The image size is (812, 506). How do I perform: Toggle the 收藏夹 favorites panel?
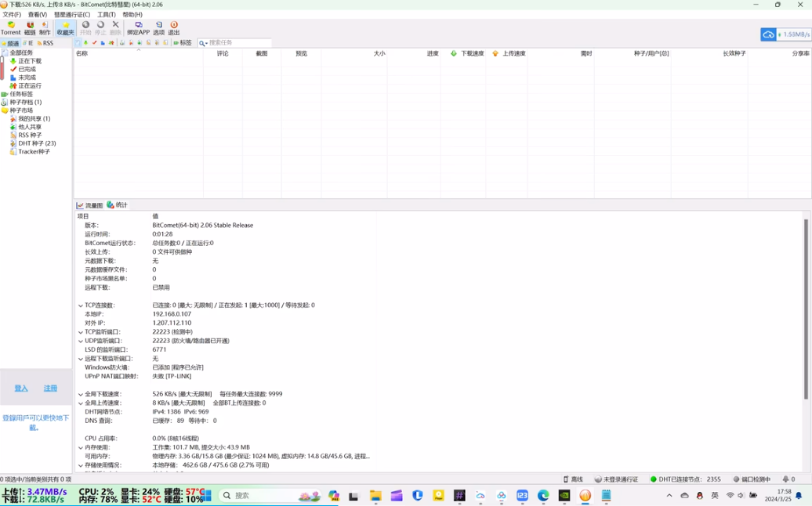coord(65,28)
